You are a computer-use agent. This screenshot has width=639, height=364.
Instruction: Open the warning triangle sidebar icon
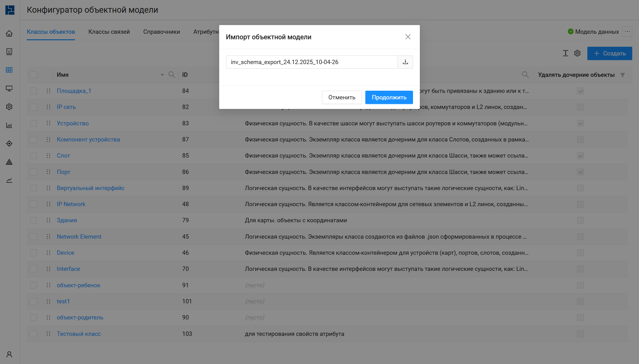[x=9, y=162]
